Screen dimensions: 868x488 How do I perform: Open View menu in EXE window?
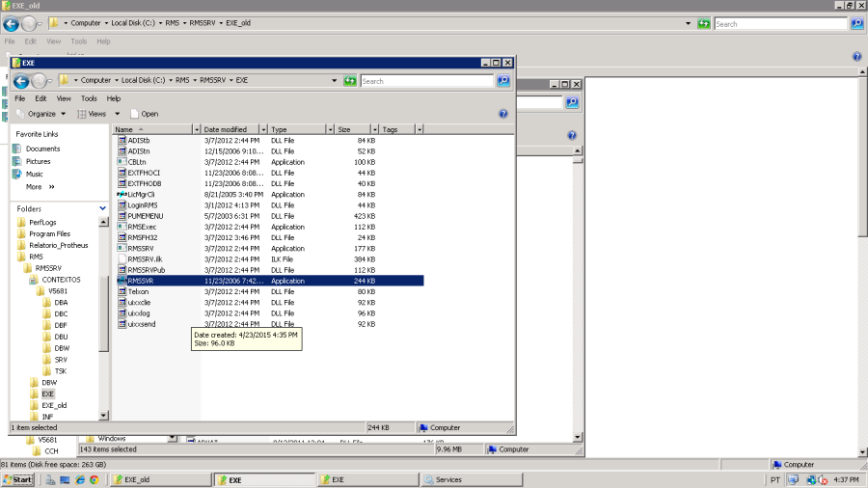pos(64,98)
